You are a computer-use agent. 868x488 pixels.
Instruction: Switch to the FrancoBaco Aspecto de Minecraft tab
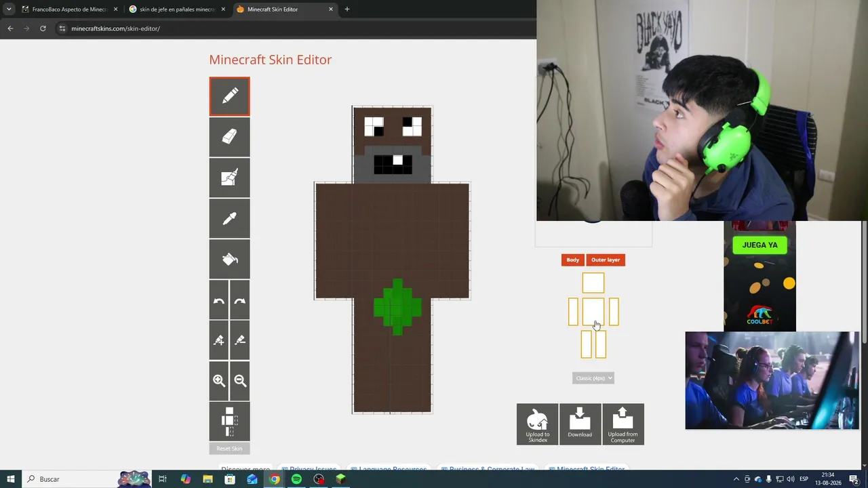coord(68,9)
